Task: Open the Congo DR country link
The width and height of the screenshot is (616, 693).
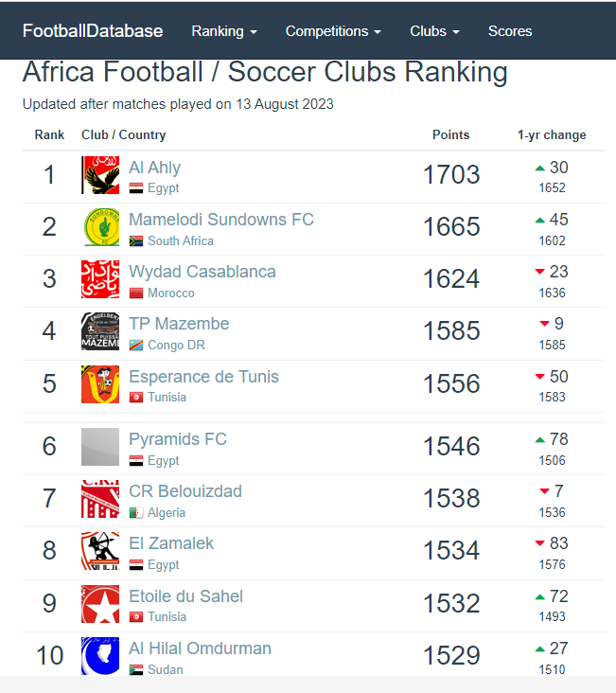Action: [176, 346]
